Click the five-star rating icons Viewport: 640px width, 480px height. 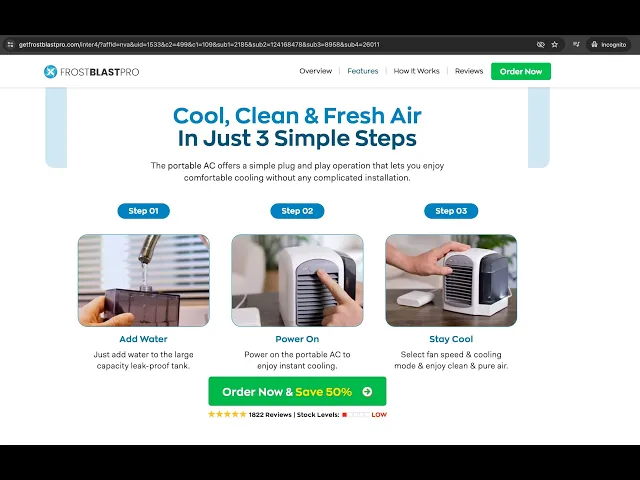227,414
